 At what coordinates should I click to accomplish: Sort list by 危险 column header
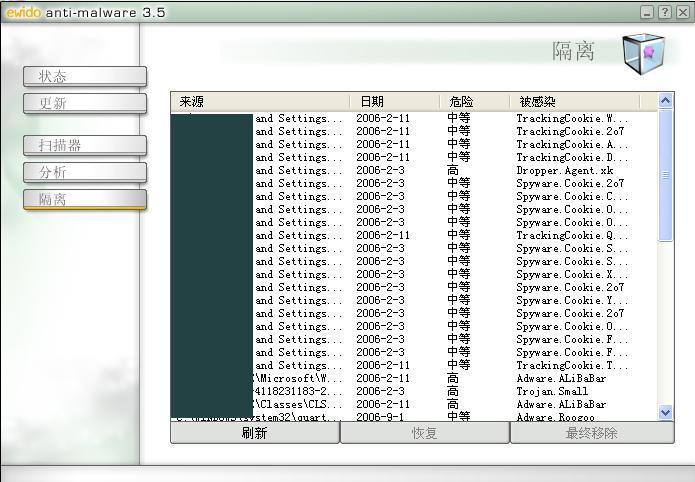coord(474,102)
